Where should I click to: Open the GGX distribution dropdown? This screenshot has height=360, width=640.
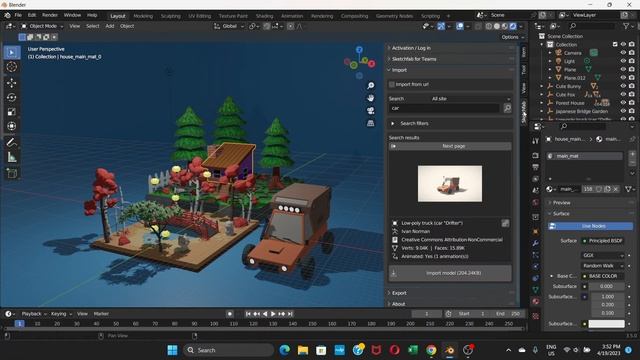pyautogui.click(x=602, y=256)
